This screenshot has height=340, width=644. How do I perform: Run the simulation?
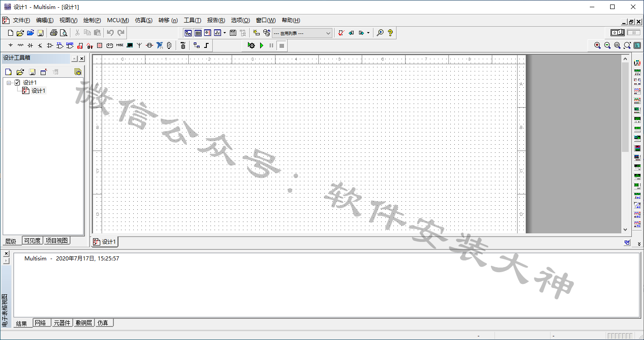point(261,45)
